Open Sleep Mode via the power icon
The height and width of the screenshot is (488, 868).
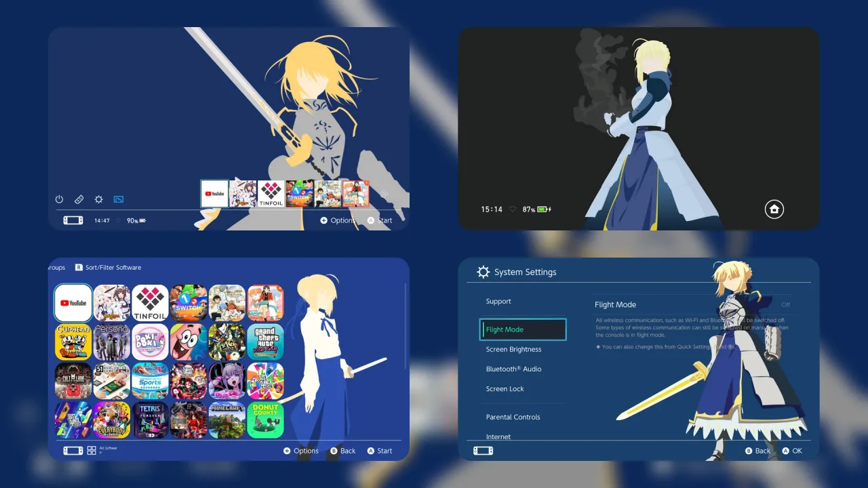pyautogui.click(x=59, y=199)
